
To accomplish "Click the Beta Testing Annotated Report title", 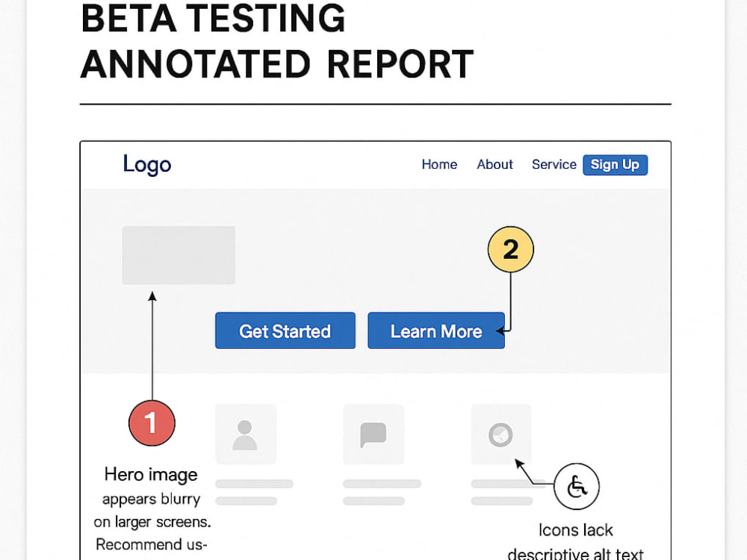I will point(277,41).
